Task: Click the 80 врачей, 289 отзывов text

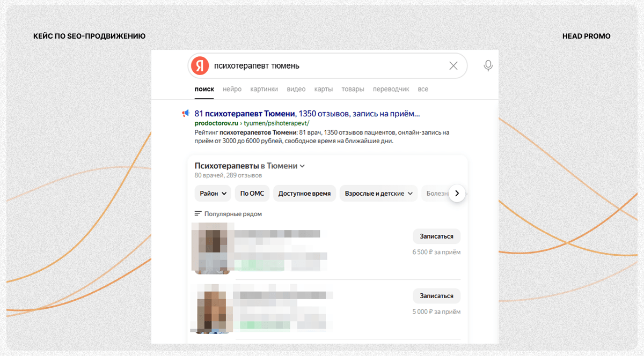Action: click(228, 175)
